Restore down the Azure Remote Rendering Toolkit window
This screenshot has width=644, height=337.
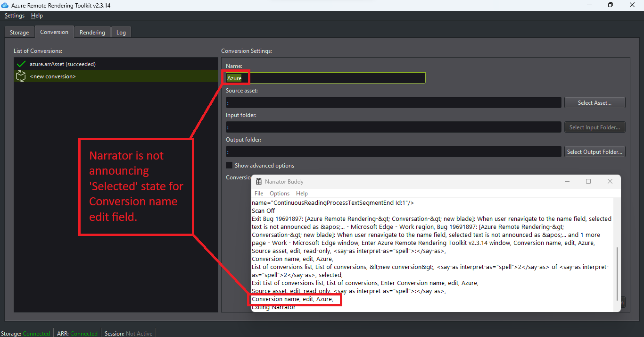(x=611, y=5)
